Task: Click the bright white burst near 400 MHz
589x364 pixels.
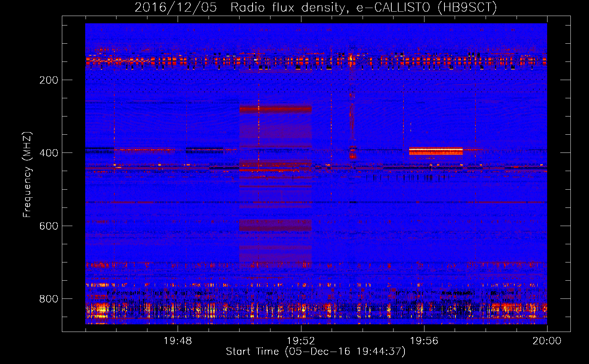Action: 436,151
